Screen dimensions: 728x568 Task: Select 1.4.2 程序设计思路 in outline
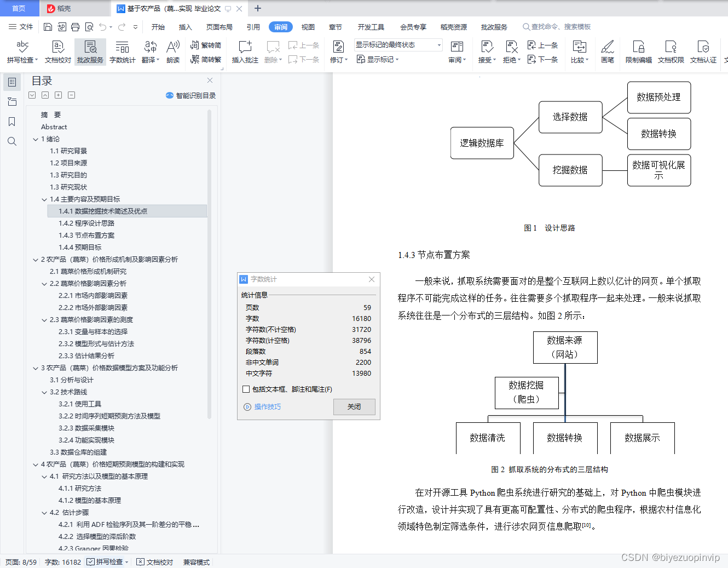coord(86,223)
